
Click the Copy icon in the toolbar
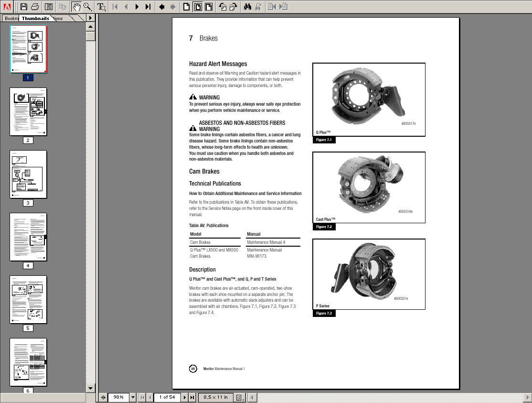tap(63, 6)
